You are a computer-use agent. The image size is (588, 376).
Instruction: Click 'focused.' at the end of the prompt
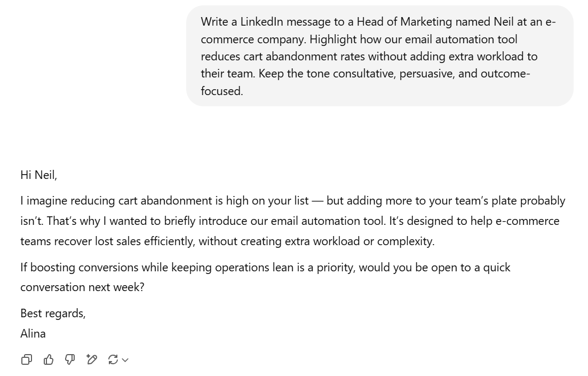[222, 91]
